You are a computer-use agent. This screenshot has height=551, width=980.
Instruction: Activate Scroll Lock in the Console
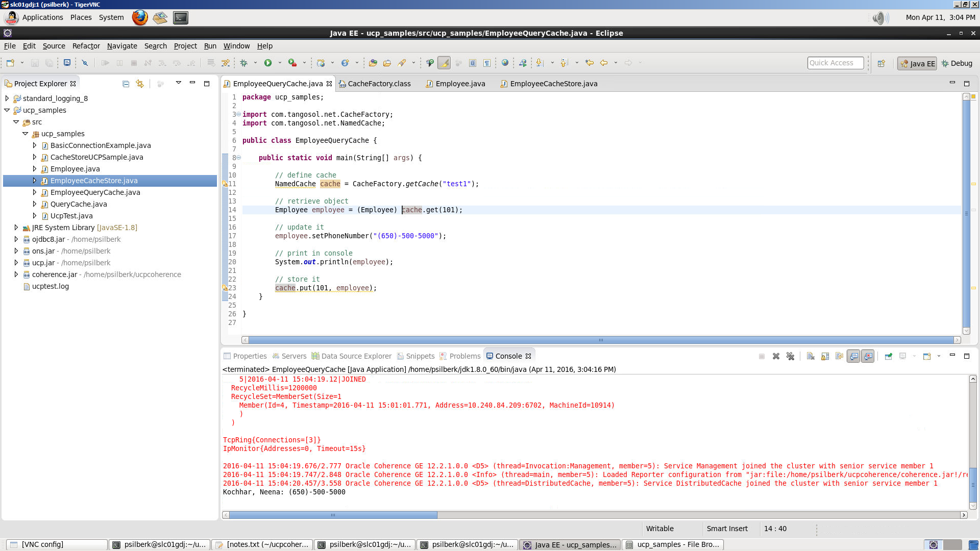tap(825, 356)
